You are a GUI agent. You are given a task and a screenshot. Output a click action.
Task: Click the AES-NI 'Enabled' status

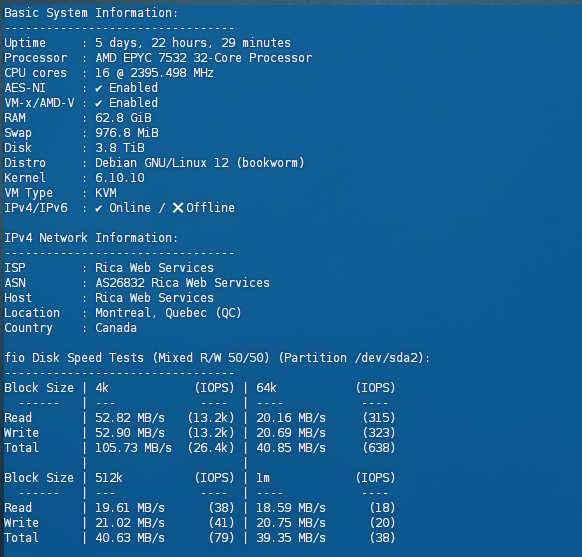[134, 88]
